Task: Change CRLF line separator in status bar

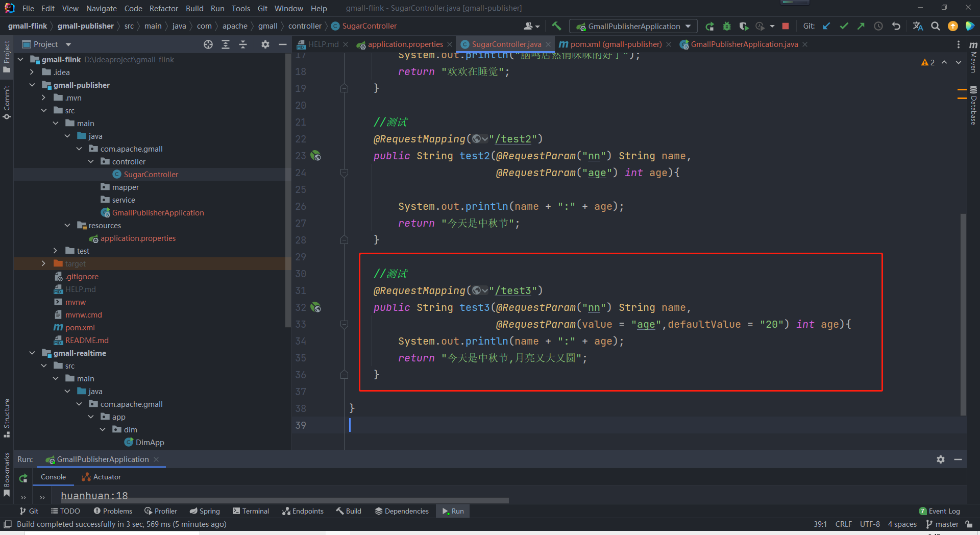Action: point(843,524)
